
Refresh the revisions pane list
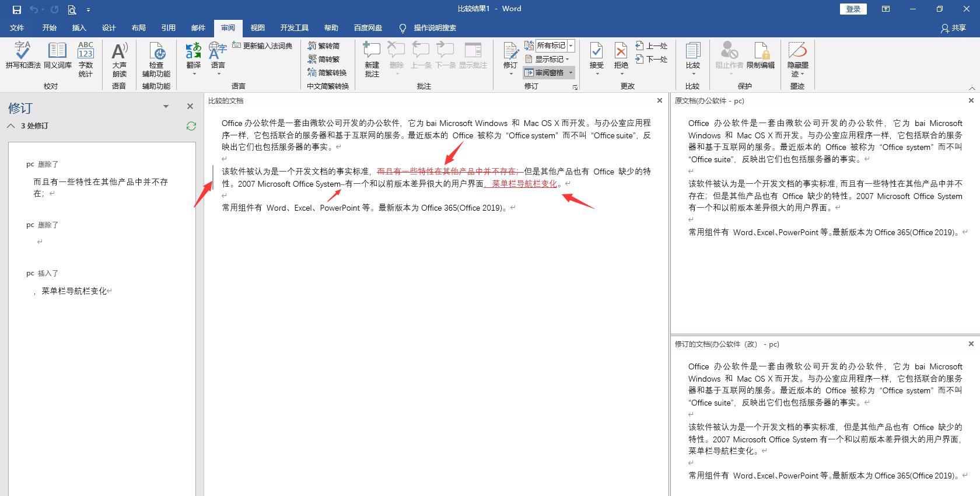point(191,125)
